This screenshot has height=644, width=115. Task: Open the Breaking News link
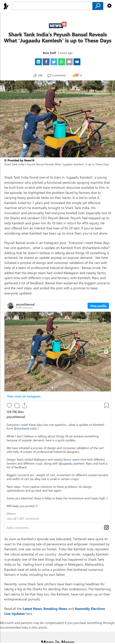coord(55,609)
